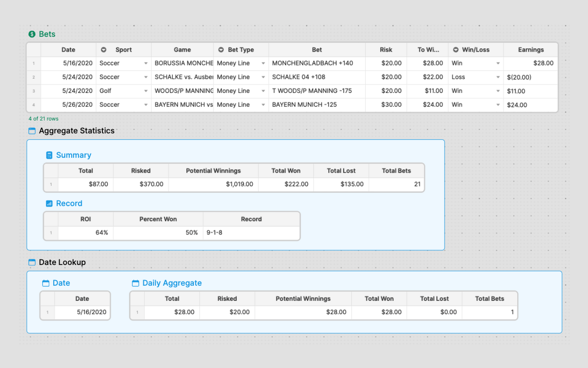Click the Date Lookup input cell 5/16/2020
The image size is (588, 368).
point(82,312)
